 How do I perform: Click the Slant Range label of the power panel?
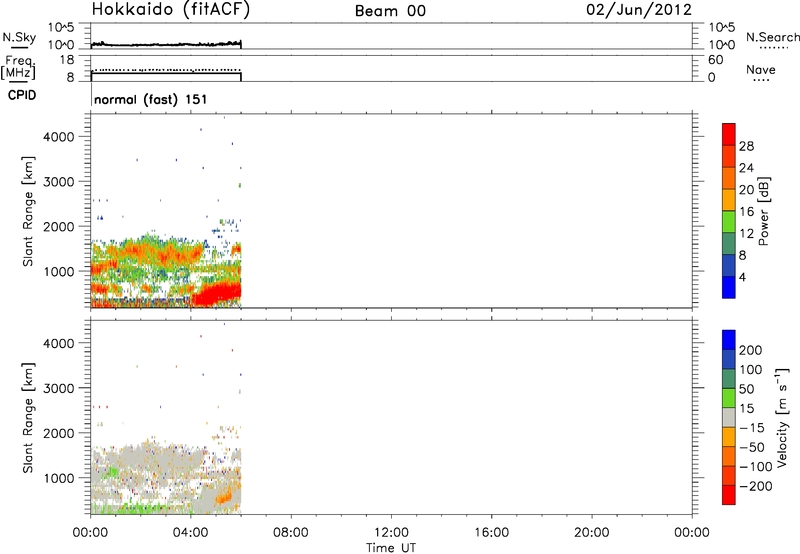coord(28,211)
